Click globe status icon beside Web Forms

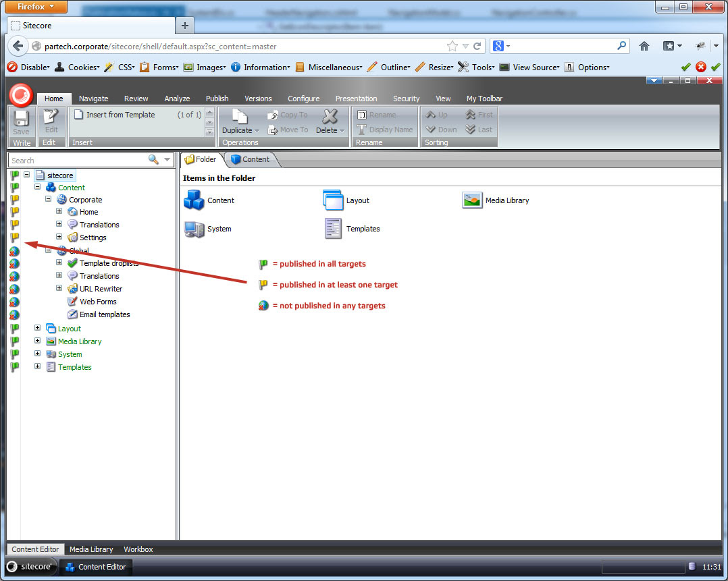tap(14, 302)
